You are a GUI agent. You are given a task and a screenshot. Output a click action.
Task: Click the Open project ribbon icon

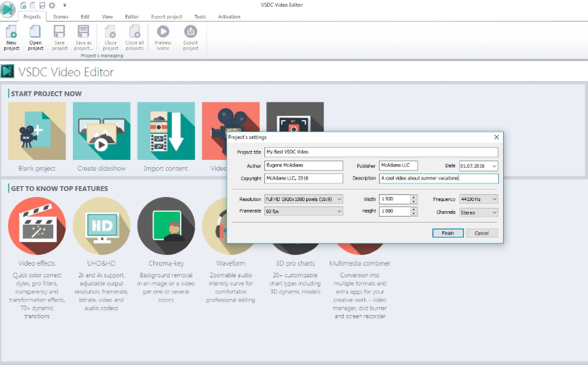pos(35,32)
